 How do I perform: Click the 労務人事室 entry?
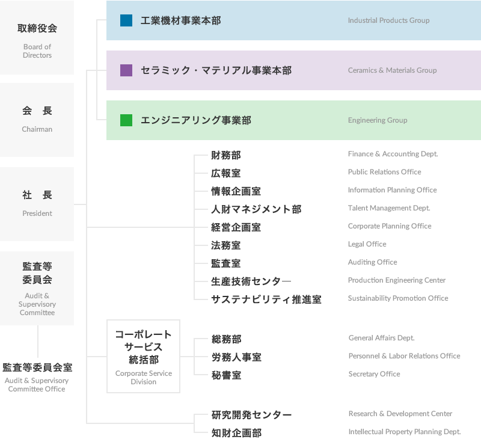pyautogui.click(x=236, y=357)
